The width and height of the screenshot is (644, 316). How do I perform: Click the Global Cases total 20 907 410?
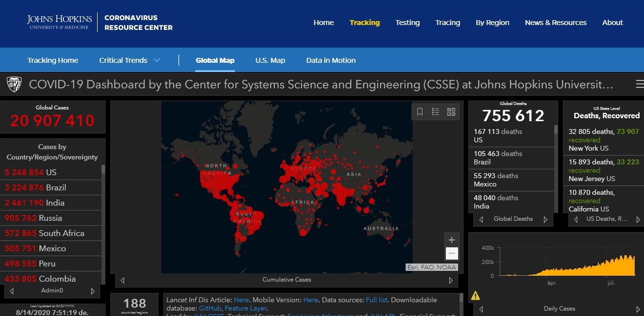pyautogui.click(x=52, y=121)
